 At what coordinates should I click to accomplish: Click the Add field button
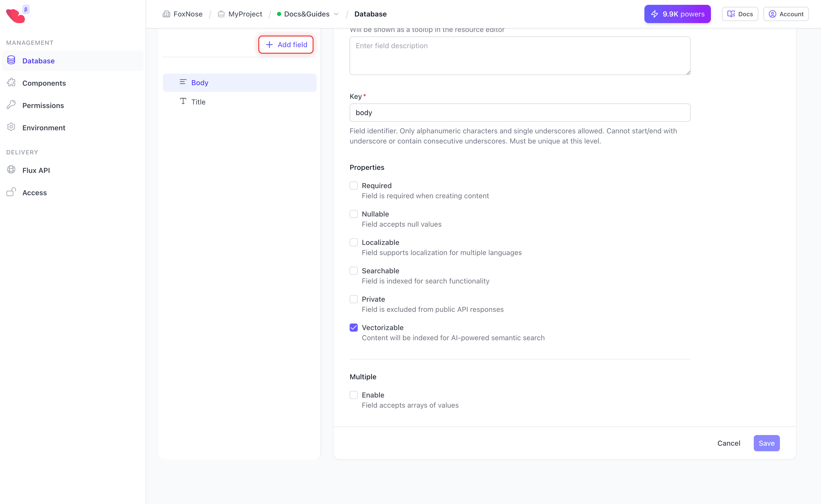tap(286, 44)
